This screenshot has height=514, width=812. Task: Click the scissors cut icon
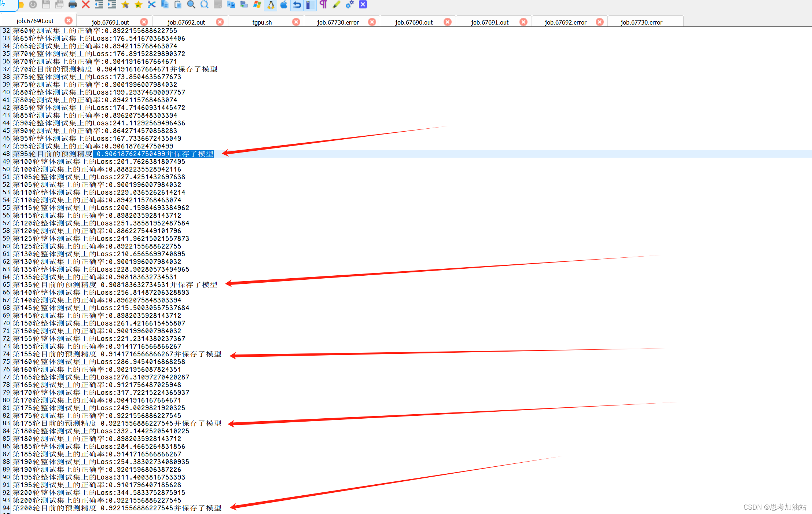[151, 4]
